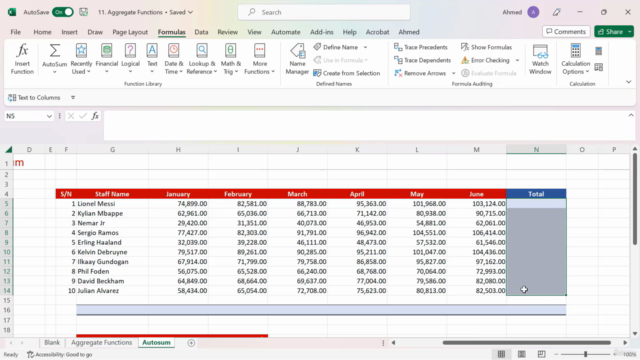Expand the Error Checking dropdown arrow
The image size is (640, 360).
(x=518, y=60)
